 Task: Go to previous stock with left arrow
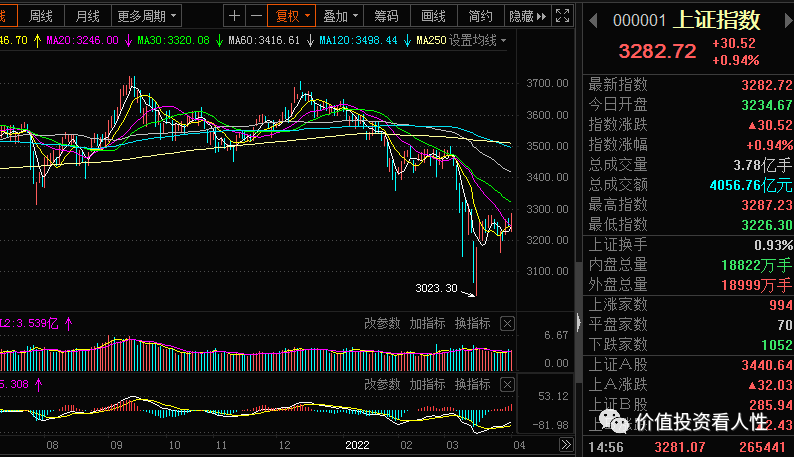click(x=593, y=21)
